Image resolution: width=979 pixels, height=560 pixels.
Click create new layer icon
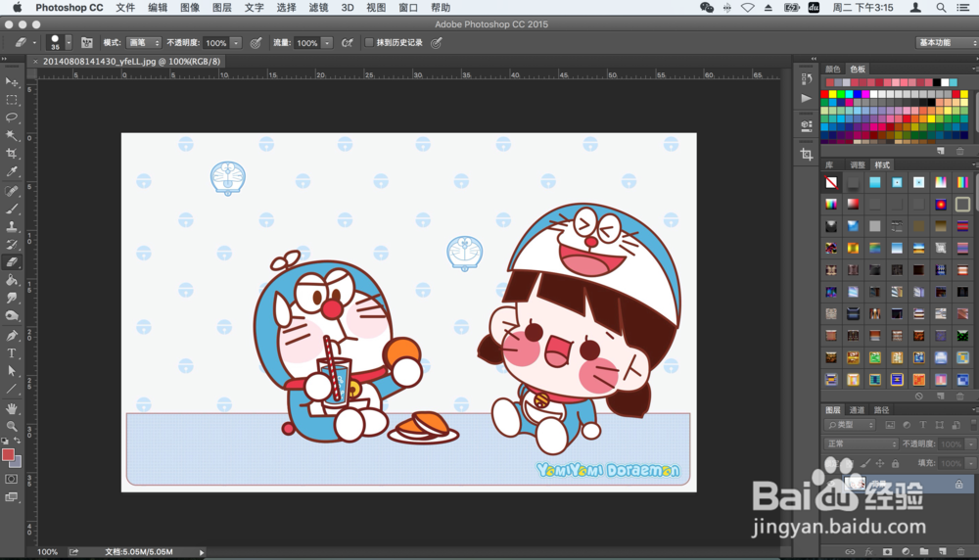click(943, 552)
